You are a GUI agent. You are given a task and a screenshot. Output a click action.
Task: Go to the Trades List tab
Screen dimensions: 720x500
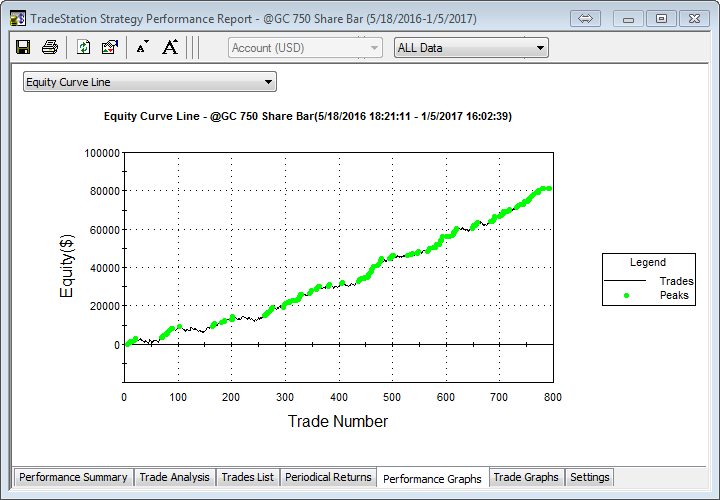tap(247, 477)
